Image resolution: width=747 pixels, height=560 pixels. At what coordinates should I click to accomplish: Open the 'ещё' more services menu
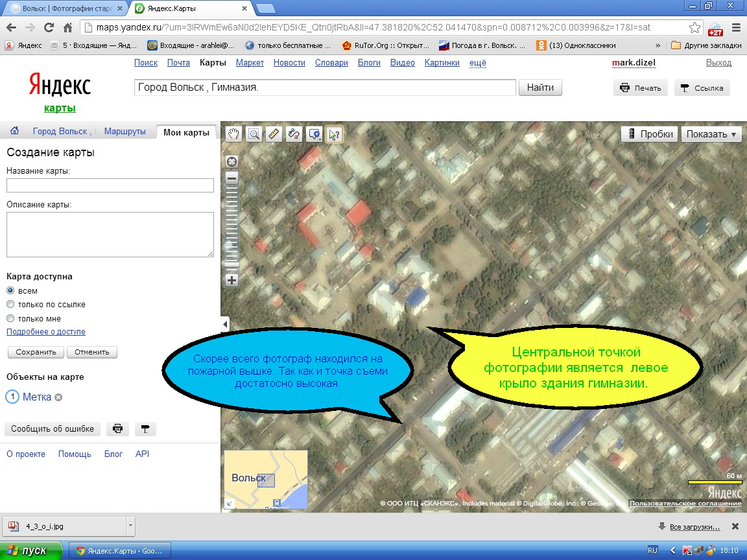[477, 63]
